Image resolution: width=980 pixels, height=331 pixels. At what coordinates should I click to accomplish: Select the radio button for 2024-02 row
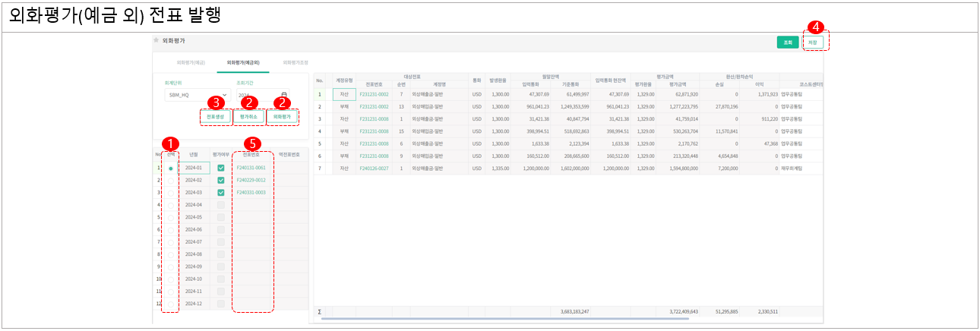click(x=170, y=181)
